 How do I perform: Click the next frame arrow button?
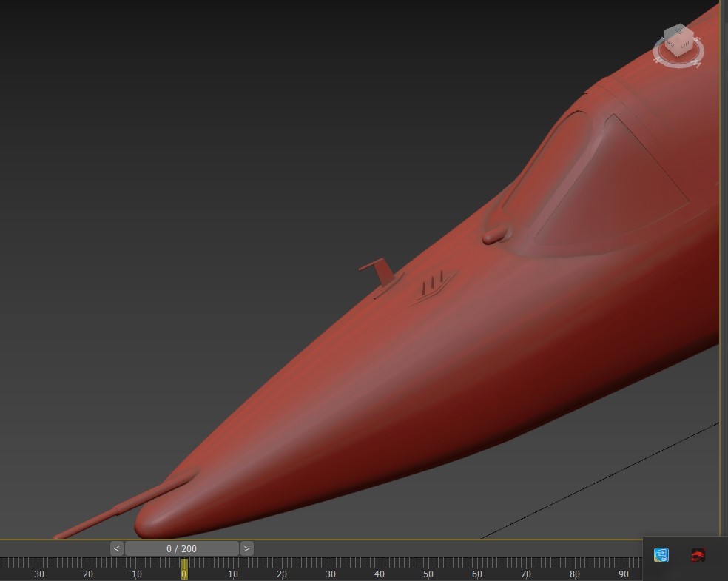[x=246, y=548]
